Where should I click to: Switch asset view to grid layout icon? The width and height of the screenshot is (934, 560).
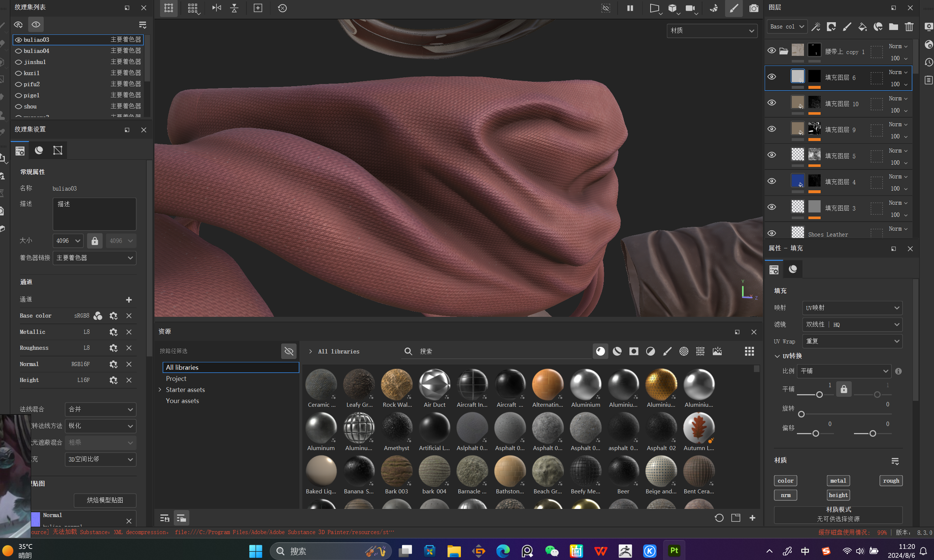(x=749, y=351)
